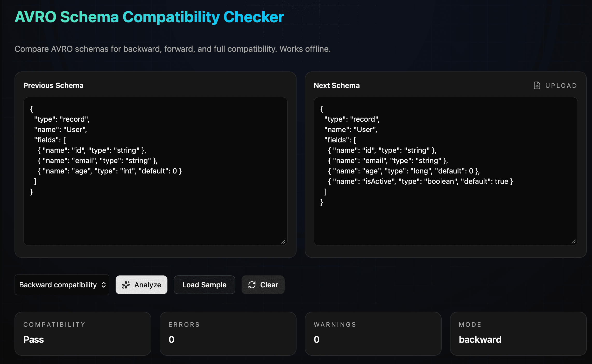Select the COMPATIBILITY Pass result card
The width and height of the screenshot is (592, 364).
click(83, 334)
